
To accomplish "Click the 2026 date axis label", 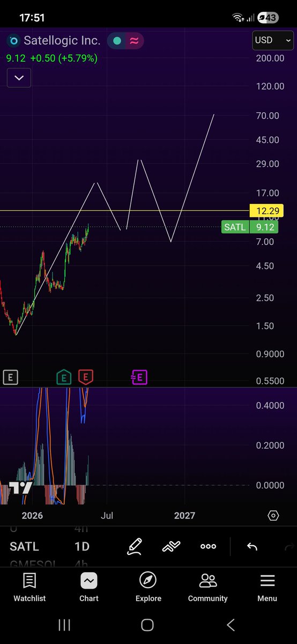I will 32,516.
